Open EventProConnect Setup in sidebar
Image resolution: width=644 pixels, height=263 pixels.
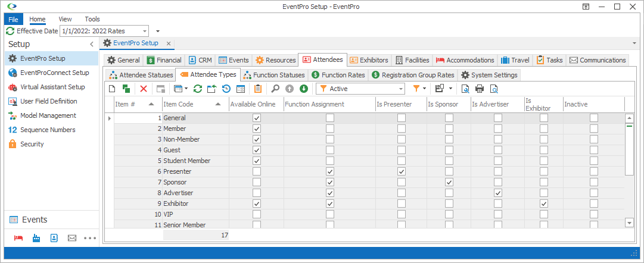click(x=51, y=73)
